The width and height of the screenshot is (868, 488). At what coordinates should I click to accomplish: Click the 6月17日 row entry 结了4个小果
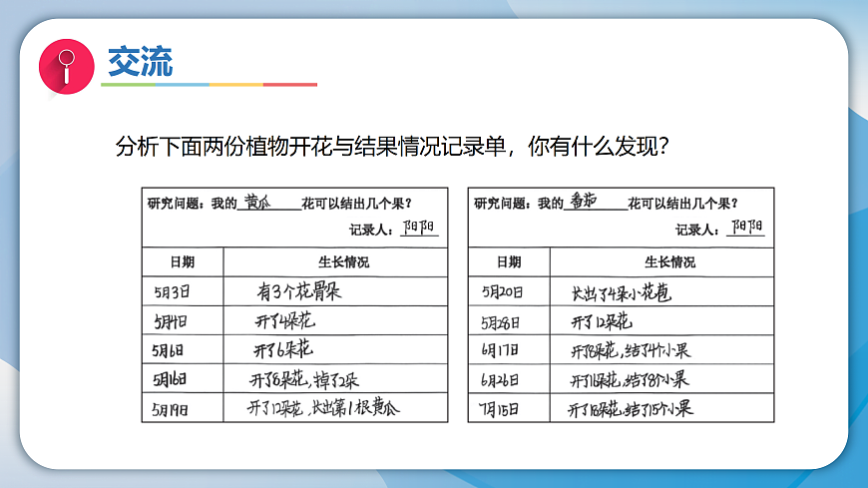(x=658, y=350)
